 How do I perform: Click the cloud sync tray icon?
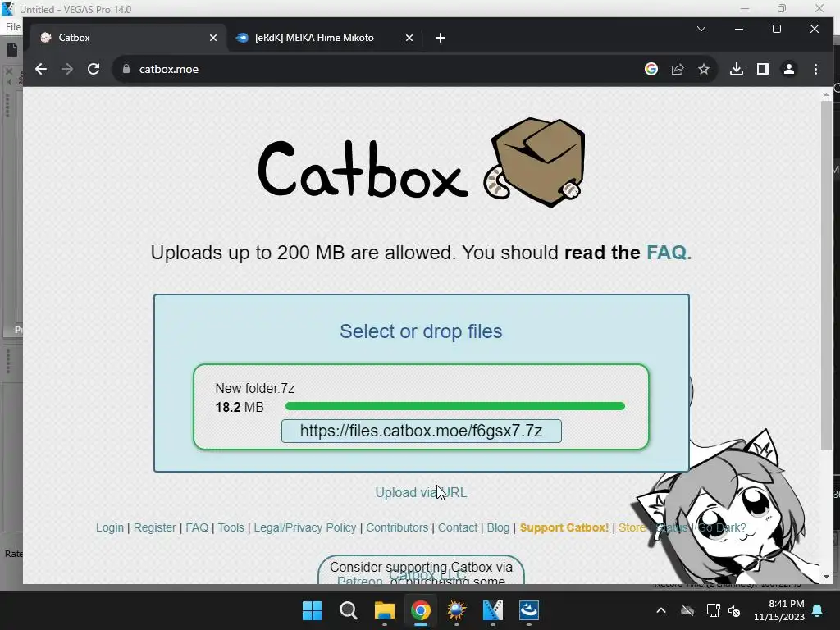[687, 610]
